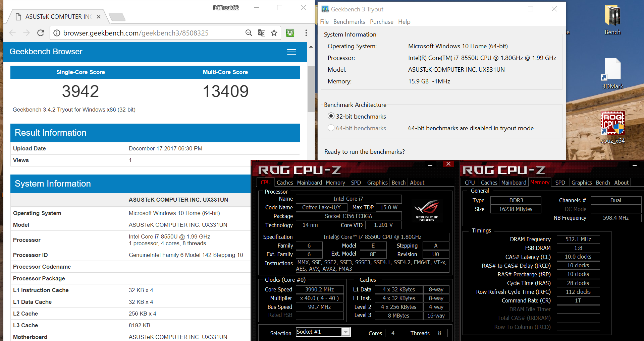Bookmark this page with the star icon

click(274, 33)
